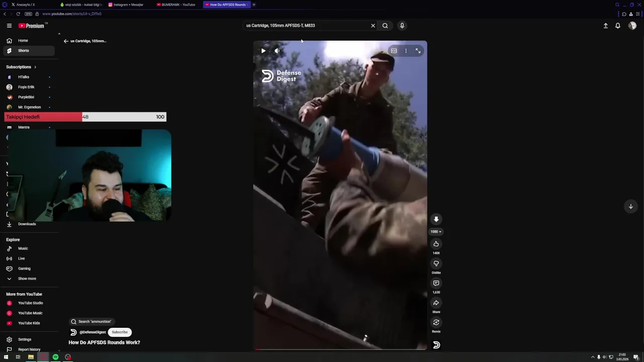Open the @DefenseDigest channel name

(x=93, y=332)
